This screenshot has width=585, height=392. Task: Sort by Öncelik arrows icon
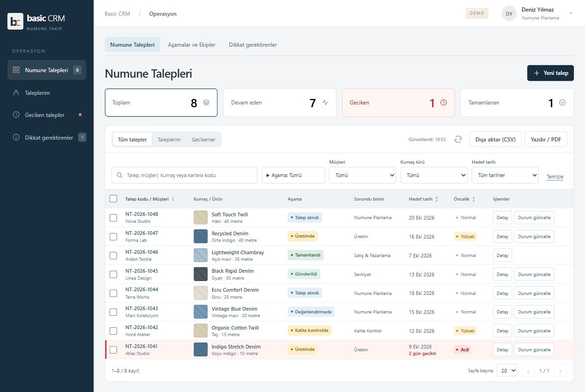coord(473,199)
